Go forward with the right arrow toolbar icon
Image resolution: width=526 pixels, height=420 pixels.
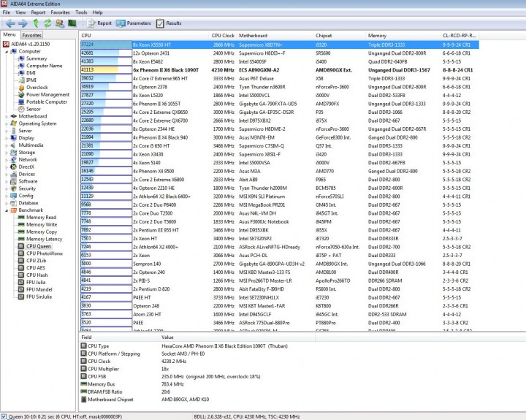pyautogui.click(x=23, y=23)
